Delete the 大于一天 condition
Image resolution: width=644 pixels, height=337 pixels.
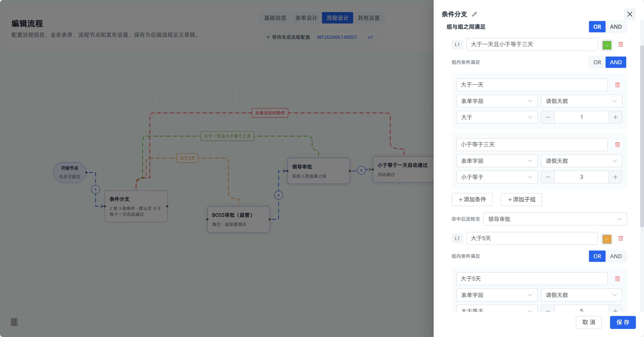(x=617, y=85)
